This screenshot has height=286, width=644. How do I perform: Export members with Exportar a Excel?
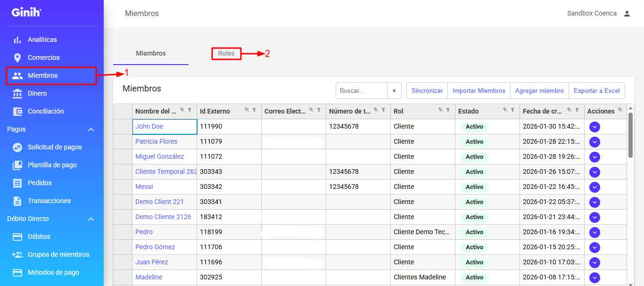click(597, 90)
